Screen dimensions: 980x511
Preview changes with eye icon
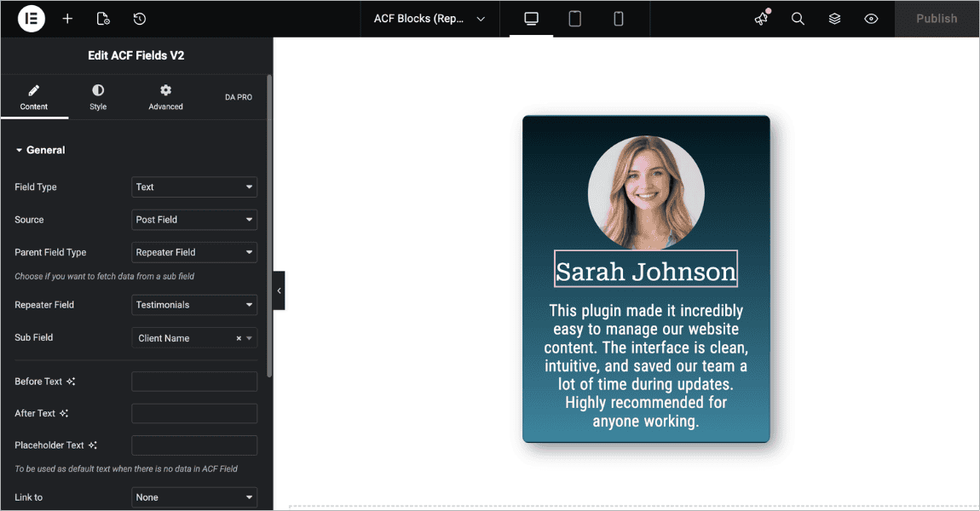(x=871, y=19)
